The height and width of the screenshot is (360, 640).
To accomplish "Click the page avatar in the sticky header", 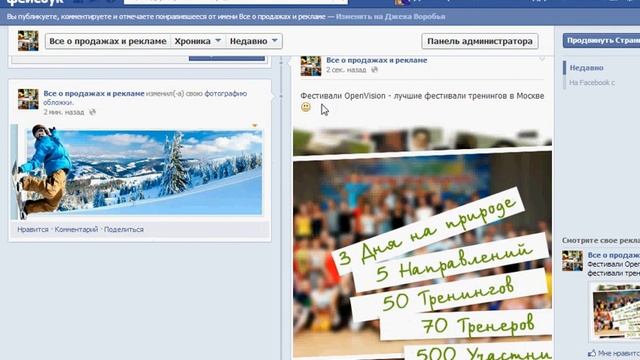I will (28, 41).
